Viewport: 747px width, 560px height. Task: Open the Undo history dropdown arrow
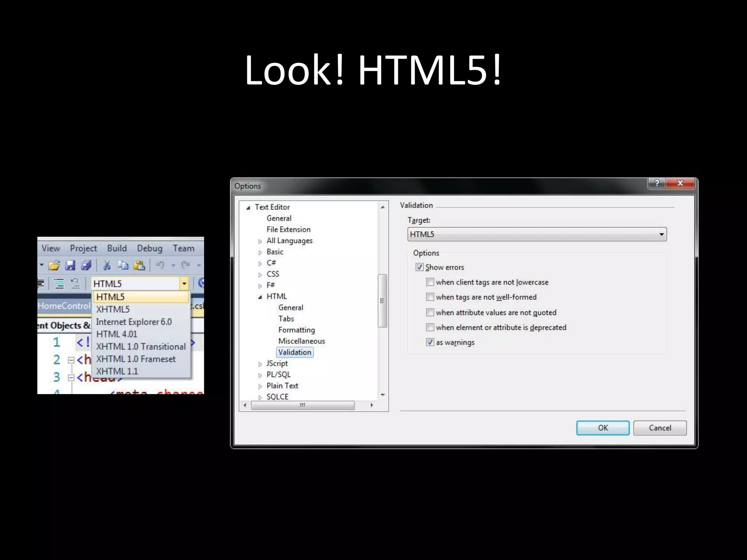pos(173,265)
